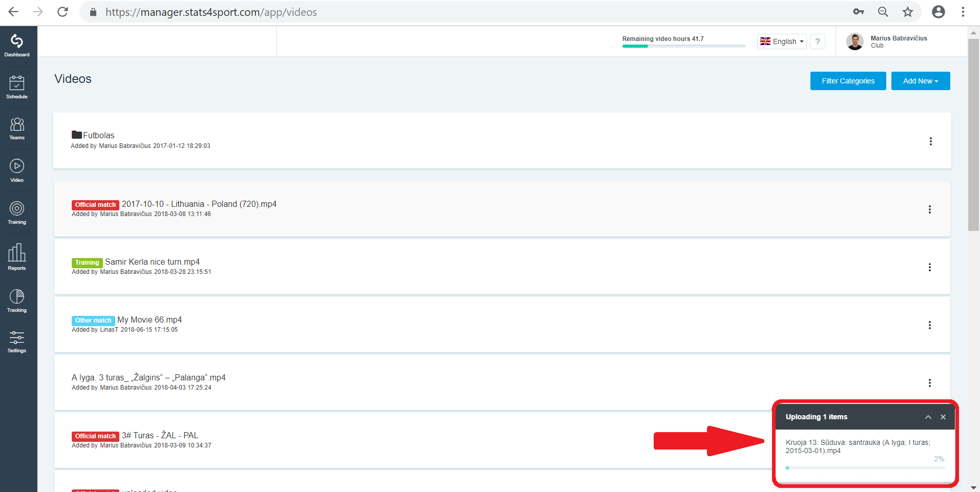Expand the English language dropdown
The width and height of the screenshot is (980, 492).
coord(782,41)
